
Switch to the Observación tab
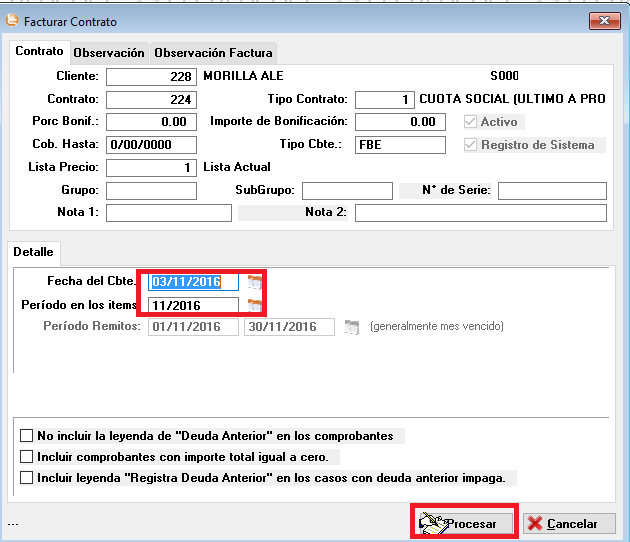coord(109,52)
